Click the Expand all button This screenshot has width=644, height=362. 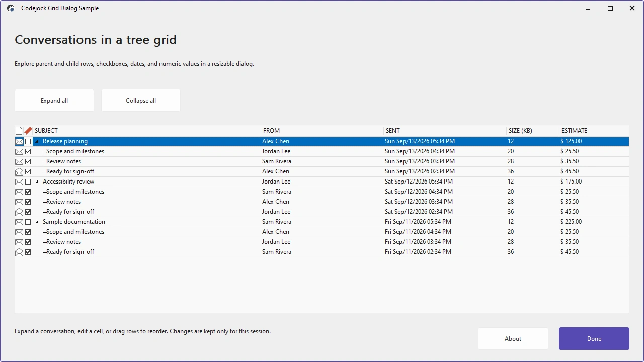pyautogui.click(x=54, y=101)
